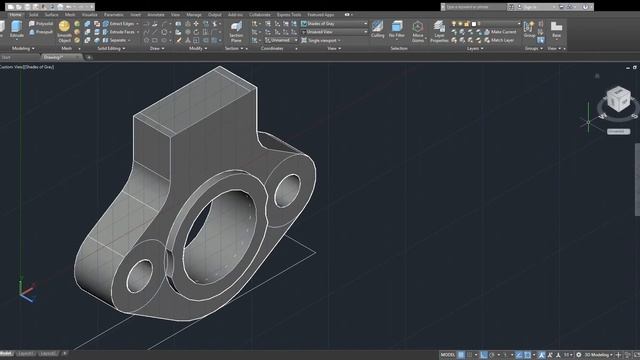Toggle layer lock icon
This screenshot has width=640, height=360.
pos(467,24)
